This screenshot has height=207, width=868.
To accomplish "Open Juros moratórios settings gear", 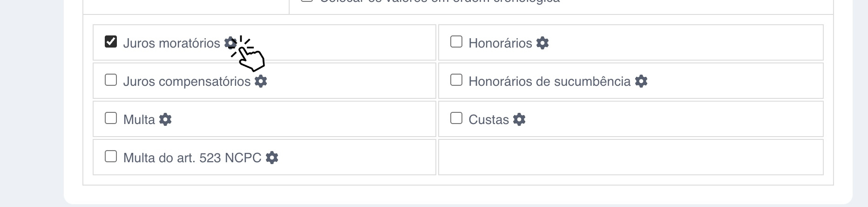I will pos(230,43).
